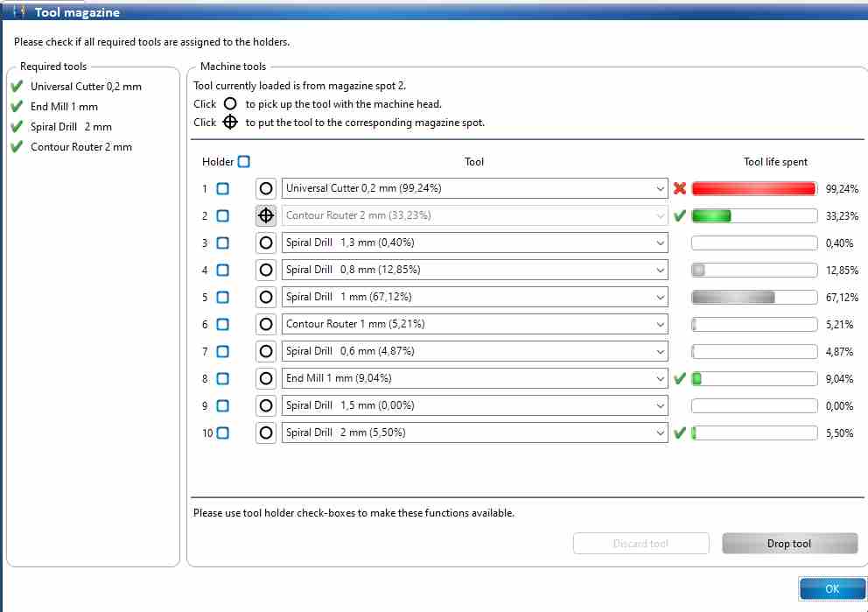
Task: Click the Machine tools group label
Action: point(233,66)
